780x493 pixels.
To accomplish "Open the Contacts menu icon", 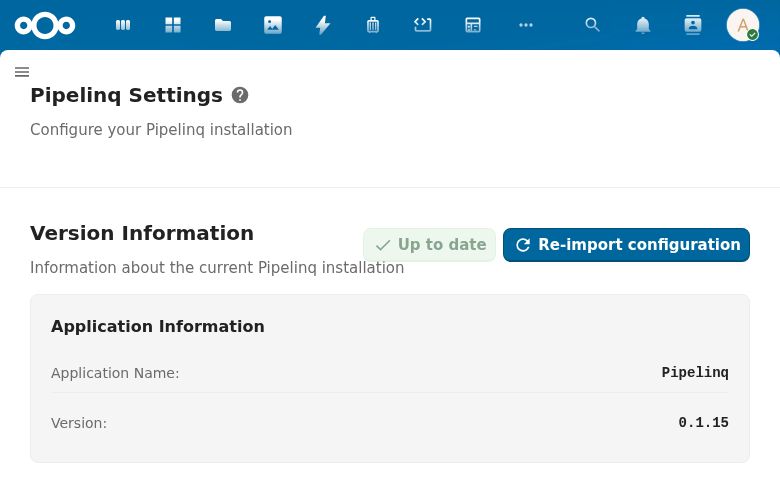I will (693, 25).
